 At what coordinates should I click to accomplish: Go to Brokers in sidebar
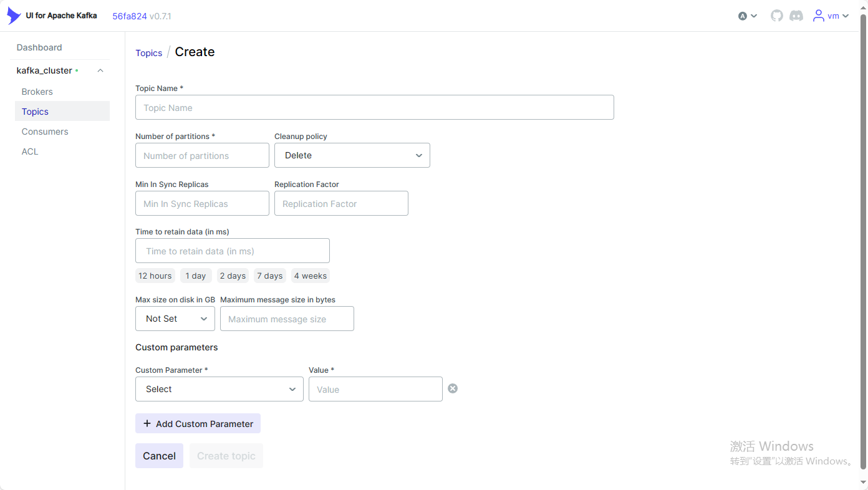[x=37, y=92]
